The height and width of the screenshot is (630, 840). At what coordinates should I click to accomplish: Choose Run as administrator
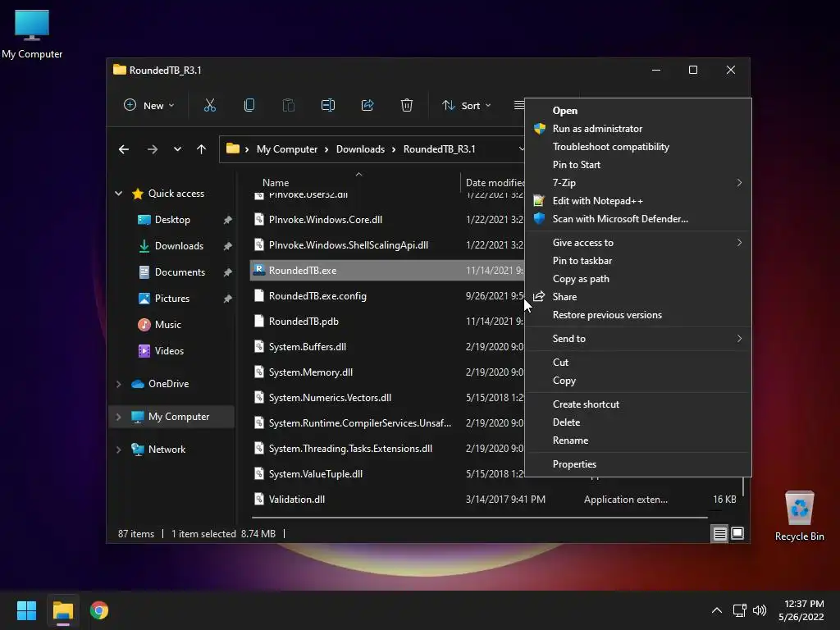pyautogui.click(x=638, y=129)
